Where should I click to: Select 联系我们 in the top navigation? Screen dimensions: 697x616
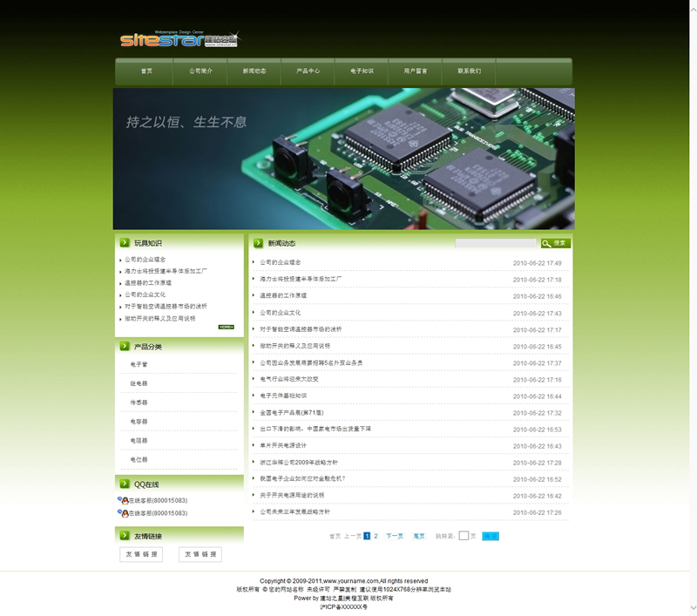[470, 71]
